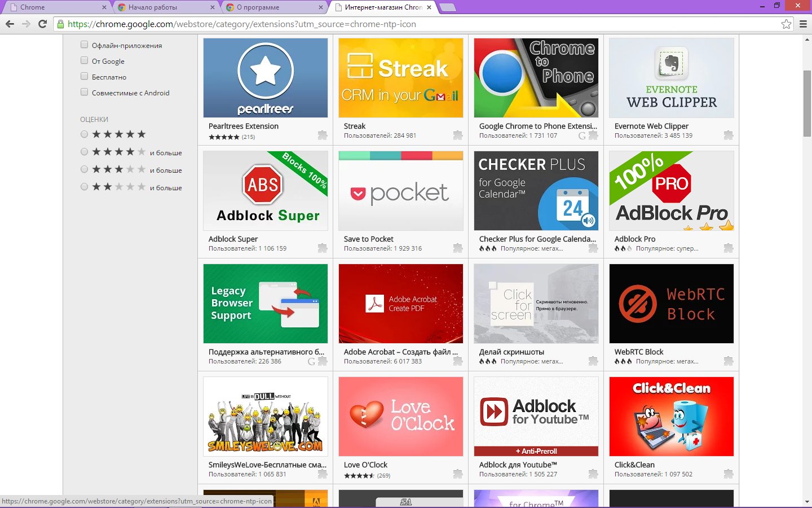The image size is (812, 508).
Task: Click the Evernote Web Clipper elephant icon
Action: pos(671,63)
